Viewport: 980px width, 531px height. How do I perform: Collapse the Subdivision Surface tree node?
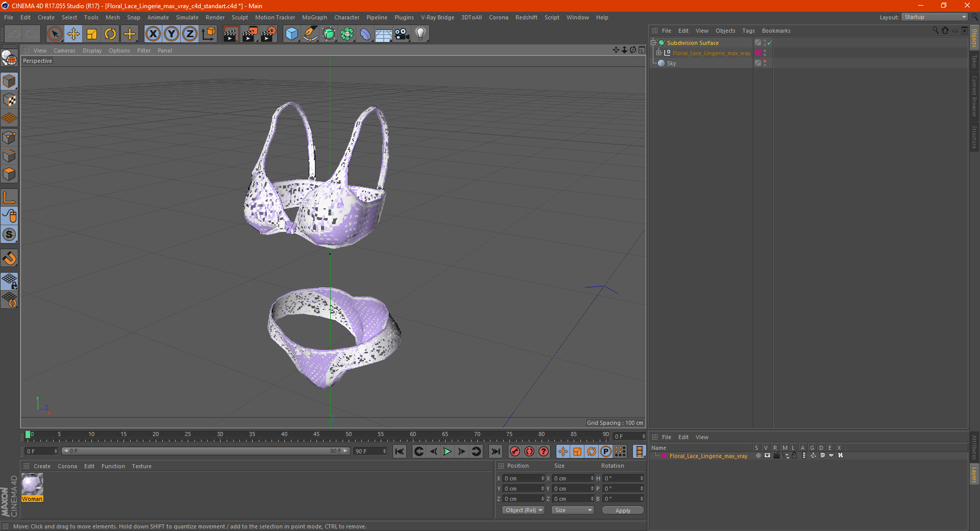[x=653, y=43]
